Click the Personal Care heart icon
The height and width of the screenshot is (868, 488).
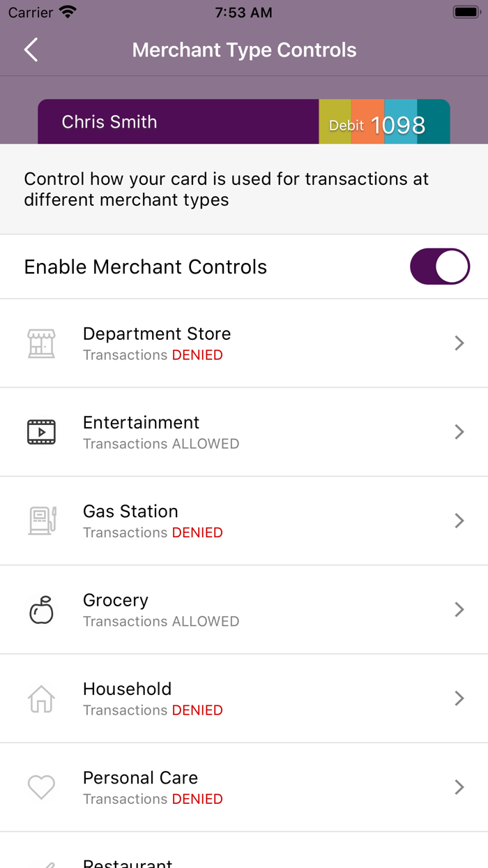[x=41, y=786]
